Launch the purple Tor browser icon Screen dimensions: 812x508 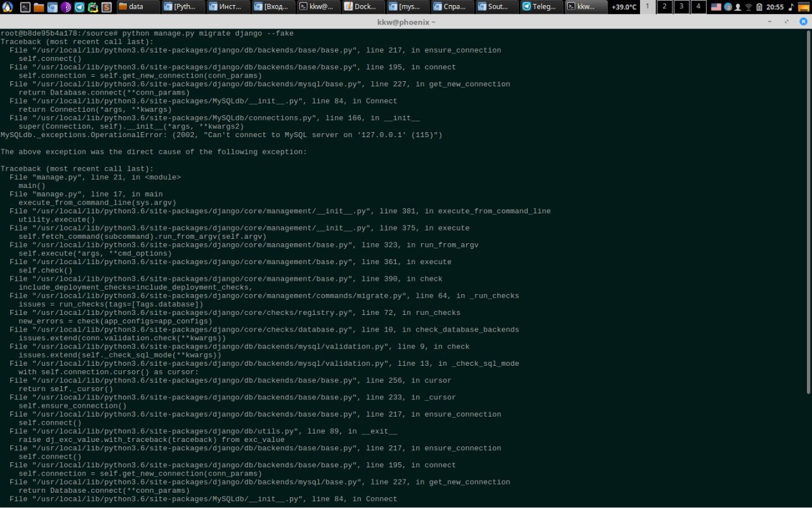click(65, 7)
